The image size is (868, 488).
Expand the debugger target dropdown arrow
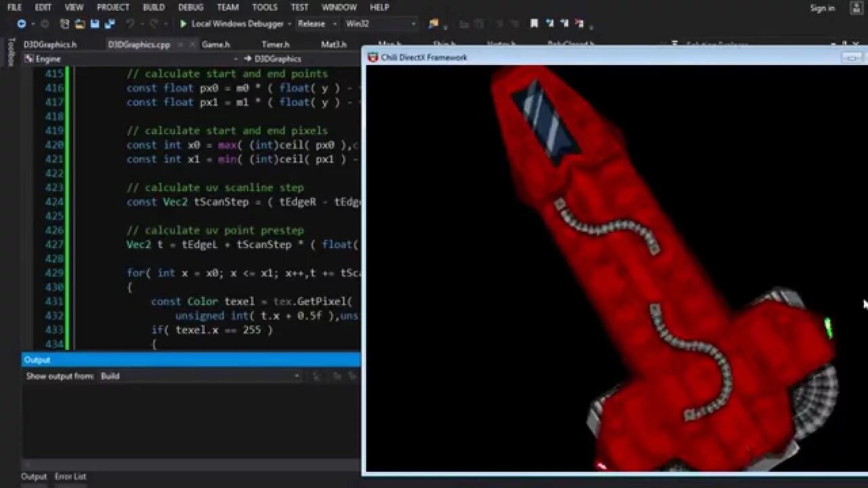(290, 24)
